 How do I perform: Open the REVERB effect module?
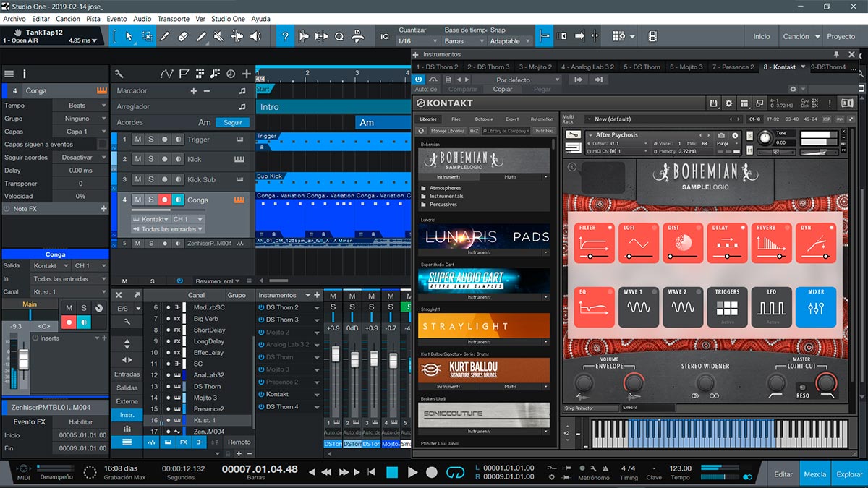772,243
